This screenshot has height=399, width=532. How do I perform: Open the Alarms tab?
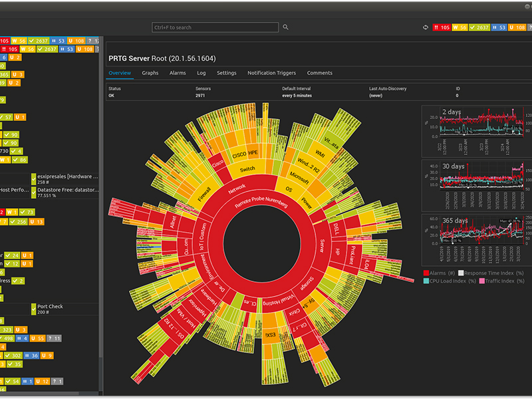[178, 73]
